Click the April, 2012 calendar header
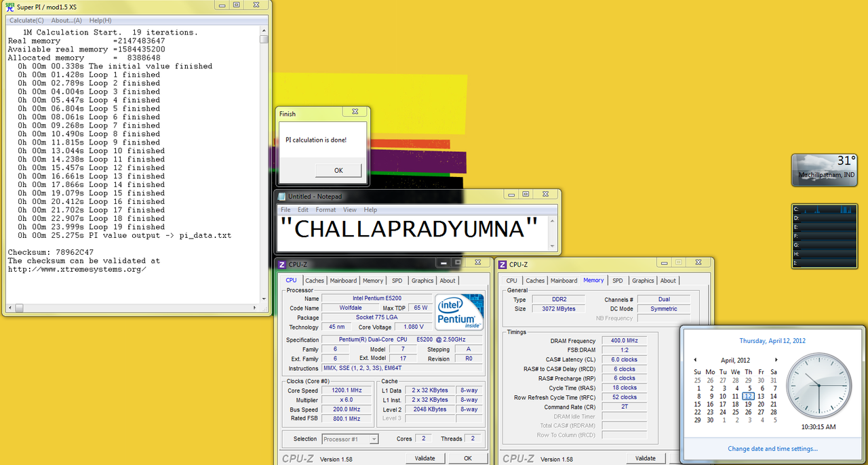868x465 pixels. [735, 360]
